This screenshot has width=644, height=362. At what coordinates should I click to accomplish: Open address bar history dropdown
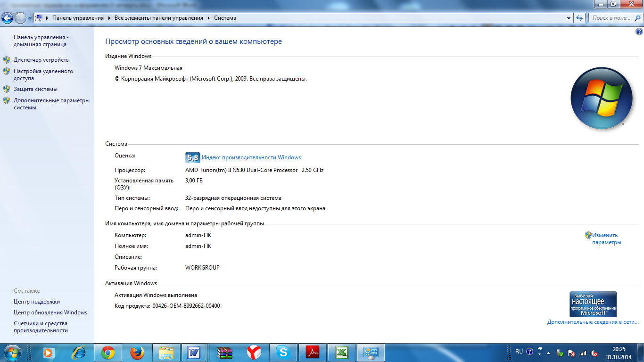[x=569, y=18]
